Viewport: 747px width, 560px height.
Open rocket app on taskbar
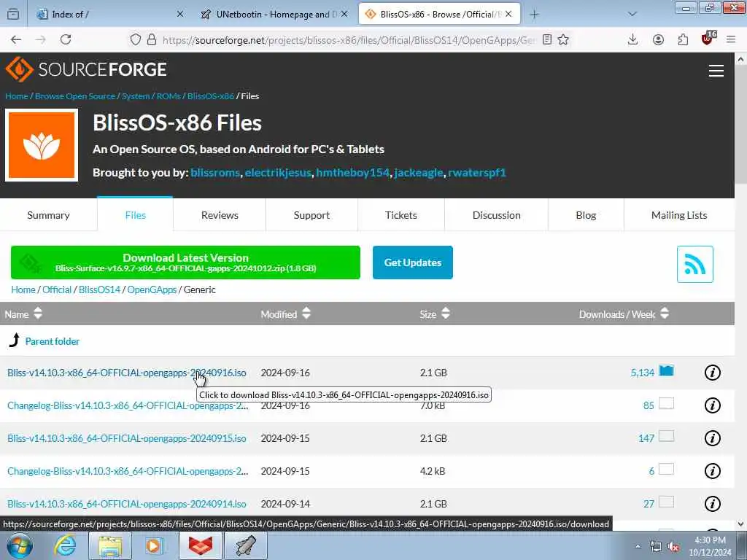click(x=245, y=545)
